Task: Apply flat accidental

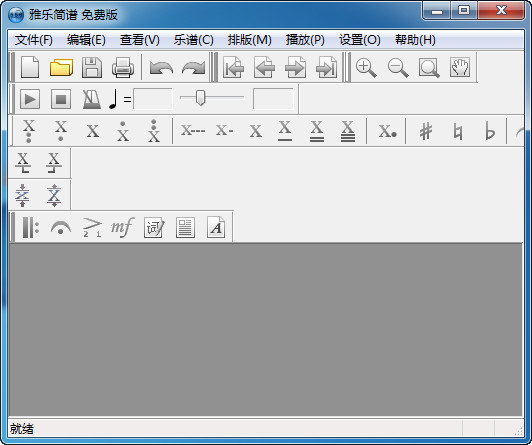Action: click(490, 131)
